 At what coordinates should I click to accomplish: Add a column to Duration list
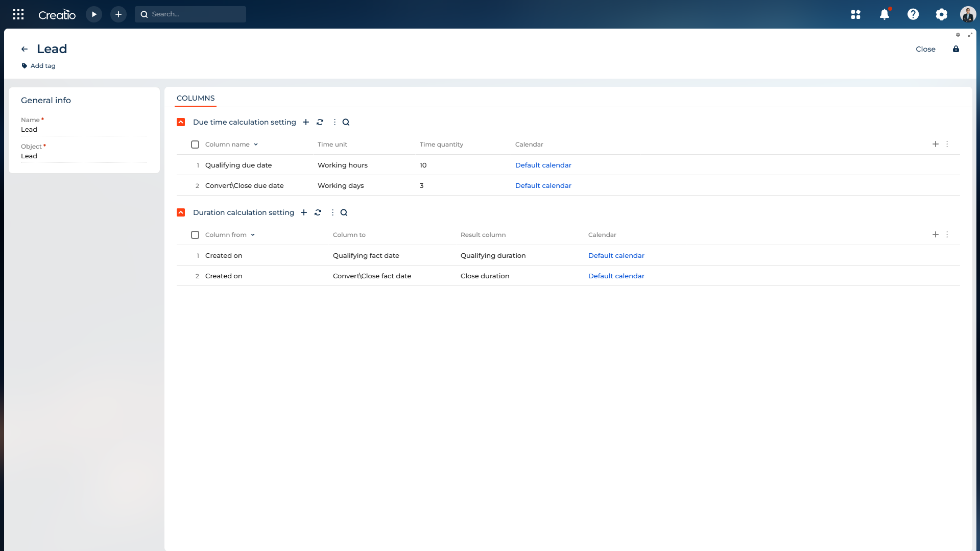[936, 234]
